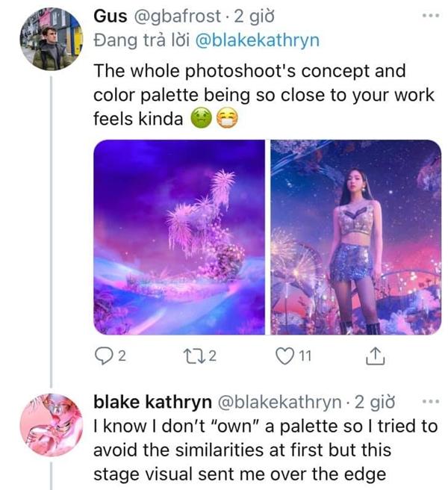Tap the share upload arrow icon
Viewport: 448px width, 490px height.
(x=375, y=359)
